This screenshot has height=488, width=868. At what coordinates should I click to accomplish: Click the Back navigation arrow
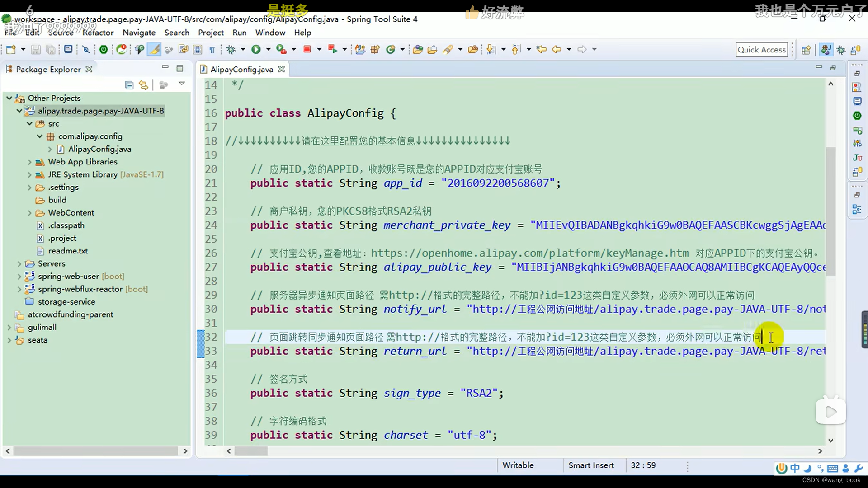[557, 49]
